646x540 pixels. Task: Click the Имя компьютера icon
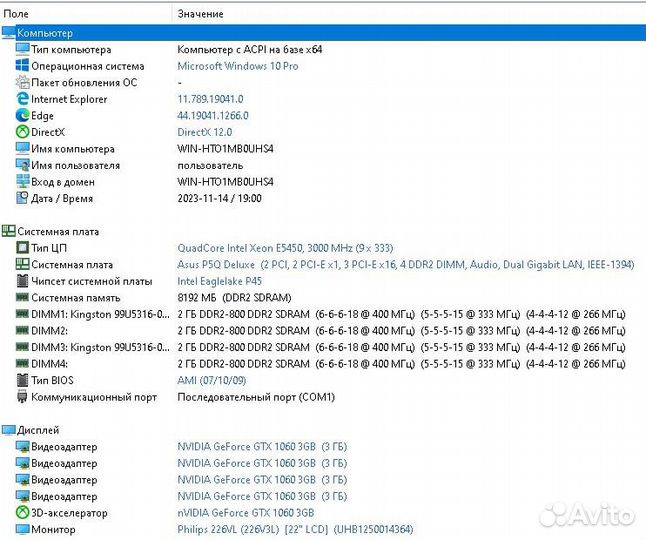click(x=22, y=148)
